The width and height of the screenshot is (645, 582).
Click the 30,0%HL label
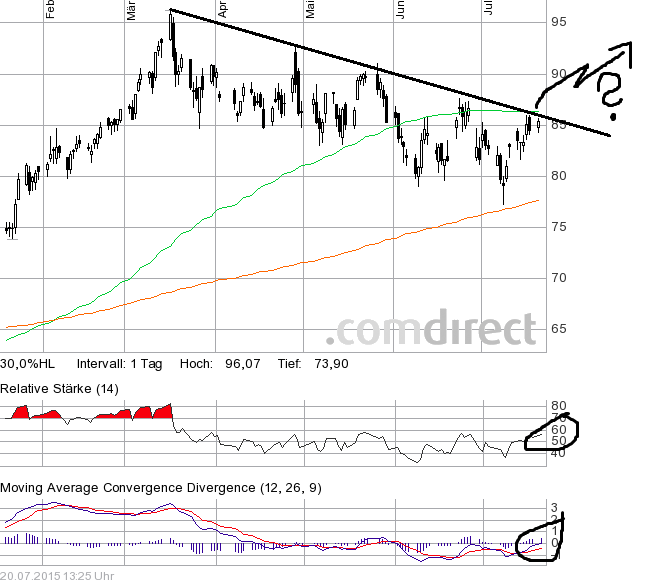click(x=27, y=364)
